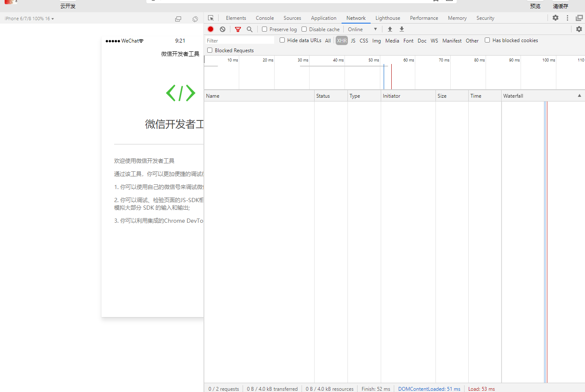This screenshot has width=585, height=392.
Task: Toggle the XHR filter
Action: [342, 40]
